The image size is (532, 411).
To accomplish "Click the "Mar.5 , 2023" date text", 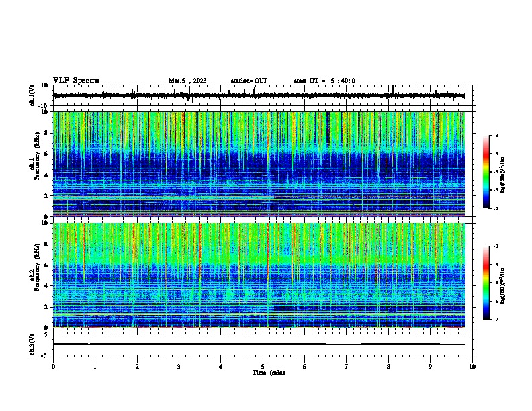I will click(x=187, y=81).
